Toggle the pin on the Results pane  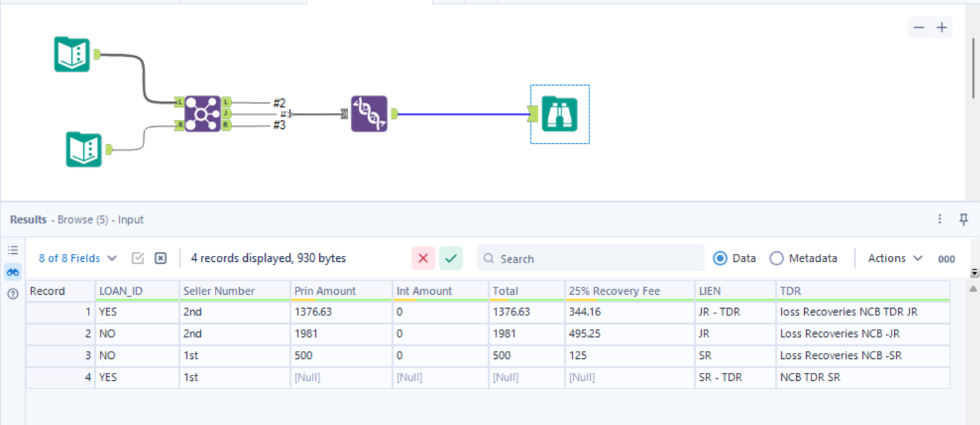pyautogui.click(x=964, y=219)
